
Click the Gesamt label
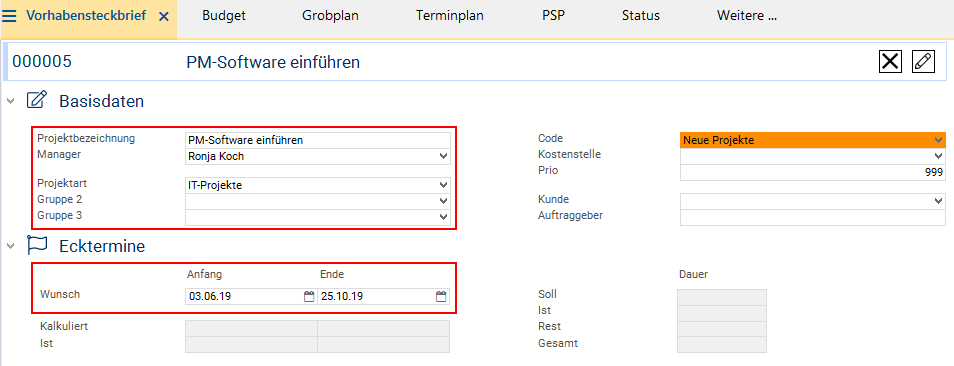point(558,344)
